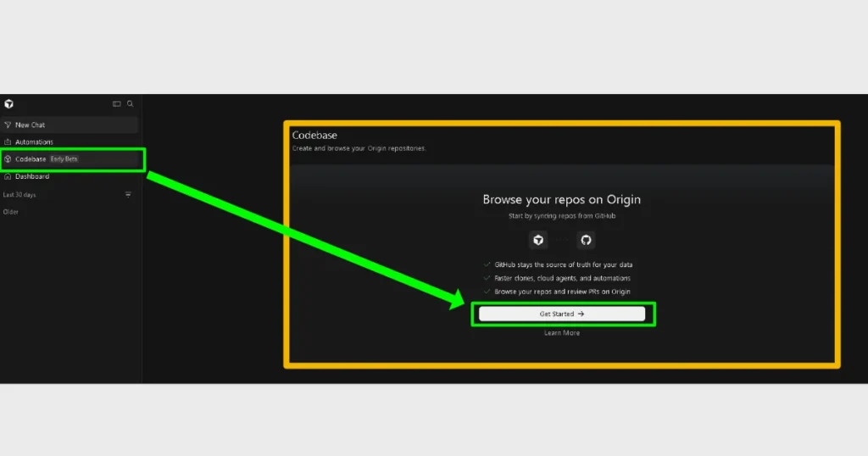The height and width of the screenshot is (456, 868).
Task: Click the Older section label
Action: pyautogui.click(x=10, y=212)
